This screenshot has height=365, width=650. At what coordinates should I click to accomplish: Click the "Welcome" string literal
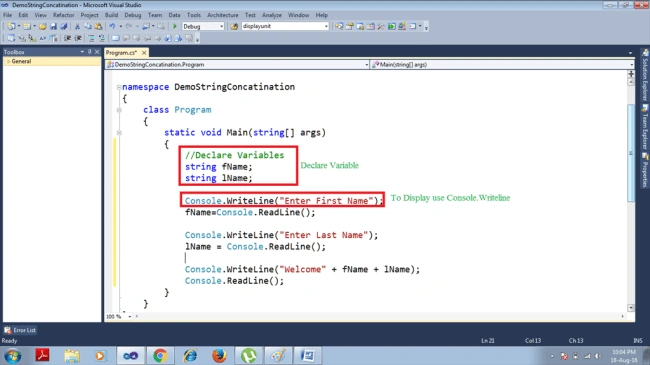(303, 270)
